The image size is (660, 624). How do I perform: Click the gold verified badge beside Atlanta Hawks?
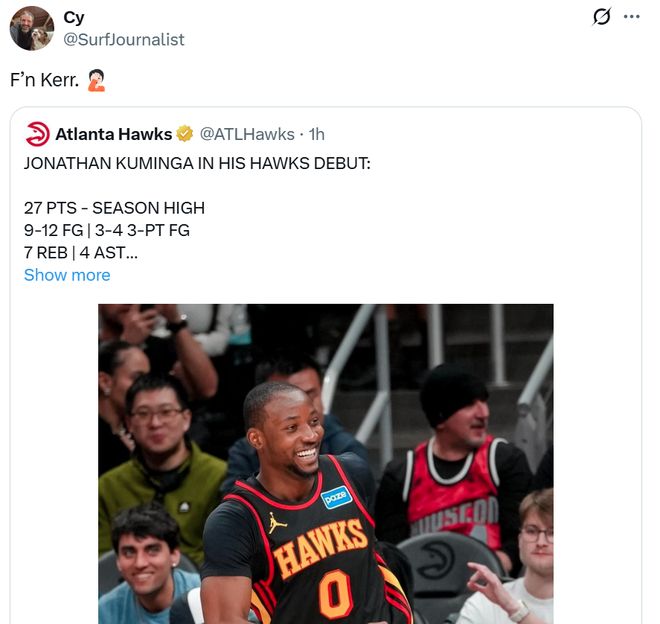[x=184, y=134]
